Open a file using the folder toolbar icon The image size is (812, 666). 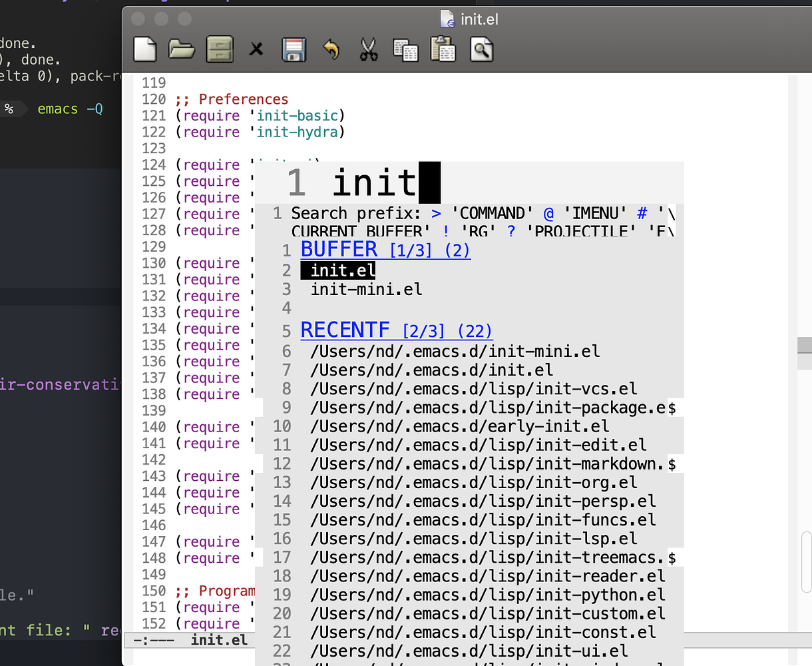pyautogui.click(x=182, y=49)
